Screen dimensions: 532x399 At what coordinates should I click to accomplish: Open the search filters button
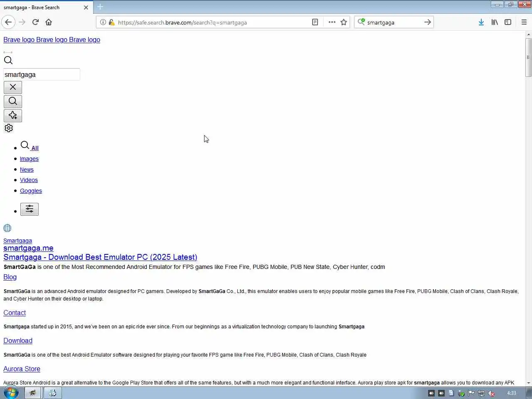point(30,209)
